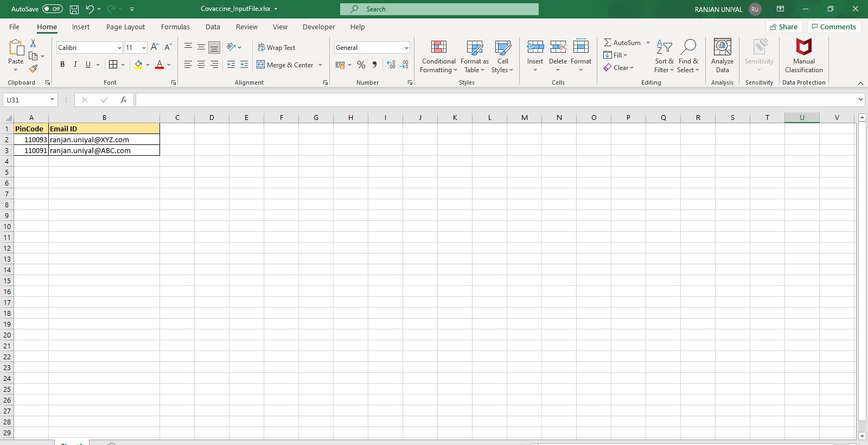This screenshot has width=868, height=445.
Task: Expand the Name Box dropdown arrow
Action: (x=52, y=100)
